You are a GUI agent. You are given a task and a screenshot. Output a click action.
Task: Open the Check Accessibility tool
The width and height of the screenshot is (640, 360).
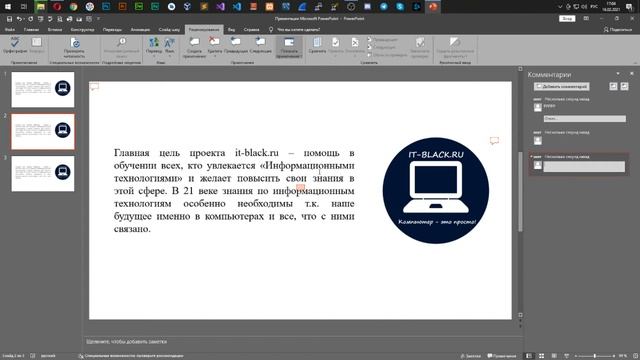click(74, 48)
